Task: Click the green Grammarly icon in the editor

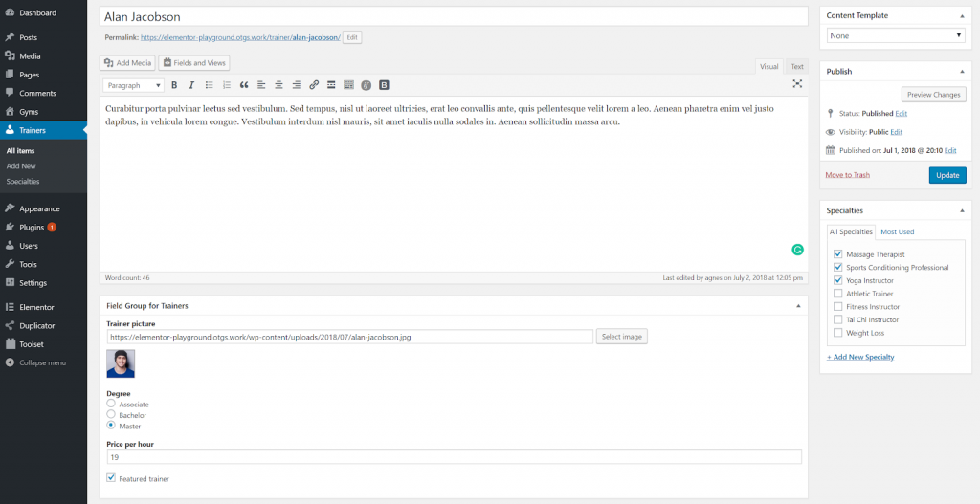Action: [x=797, y=250]
